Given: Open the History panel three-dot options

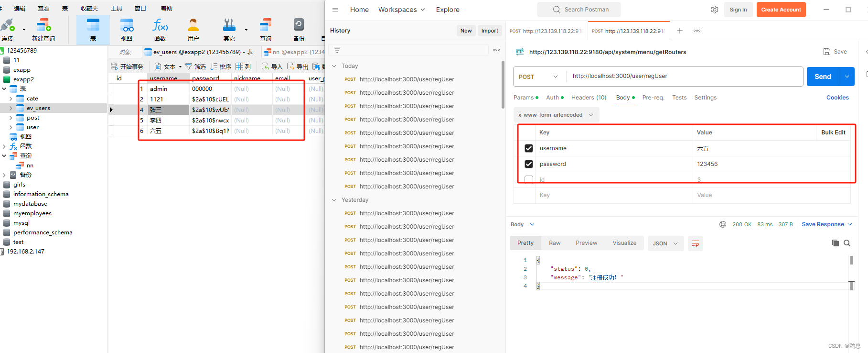Looking at the screenshot, I should (496, 50).
